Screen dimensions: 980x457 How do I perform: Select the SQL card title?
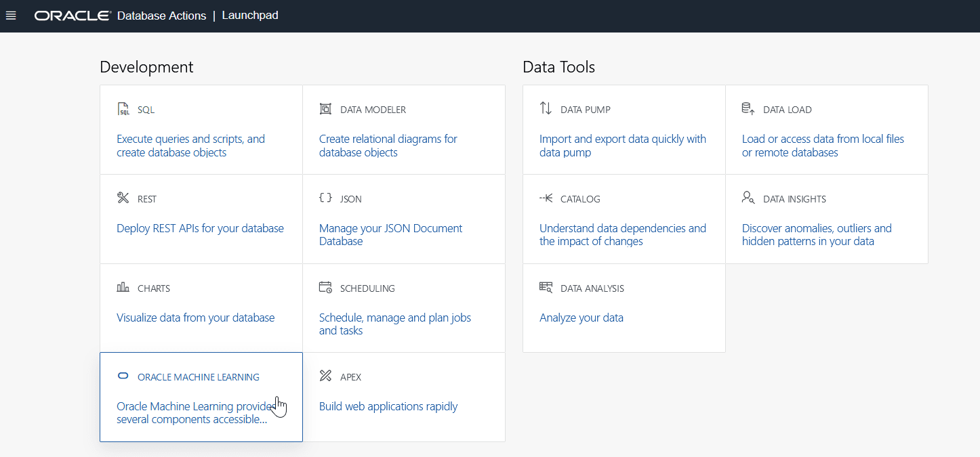[x=146, y=110]
